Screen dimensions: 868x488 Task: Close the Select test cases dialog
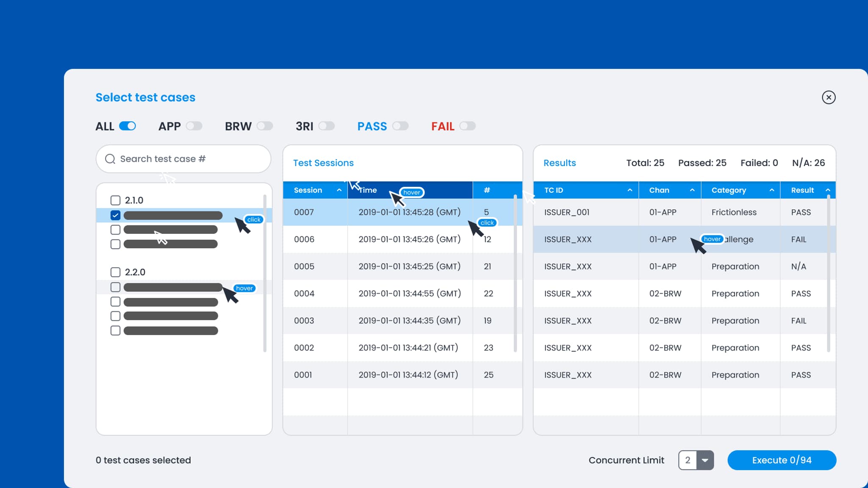(x=829, y=97)
